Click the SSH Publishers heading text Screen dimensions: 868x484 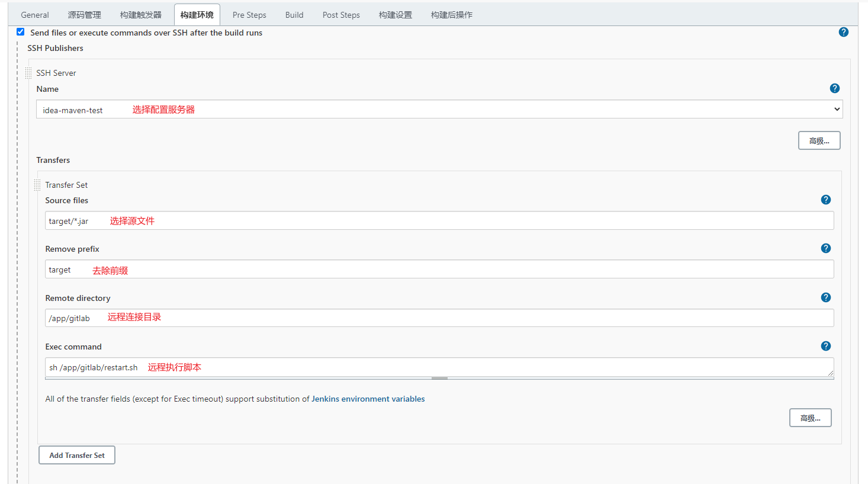tap(55, 48)
